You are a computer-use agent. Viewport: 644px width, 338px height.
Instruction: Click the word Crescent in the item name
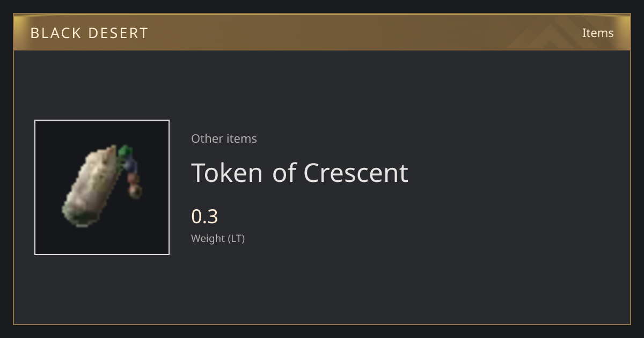point(356,173)
